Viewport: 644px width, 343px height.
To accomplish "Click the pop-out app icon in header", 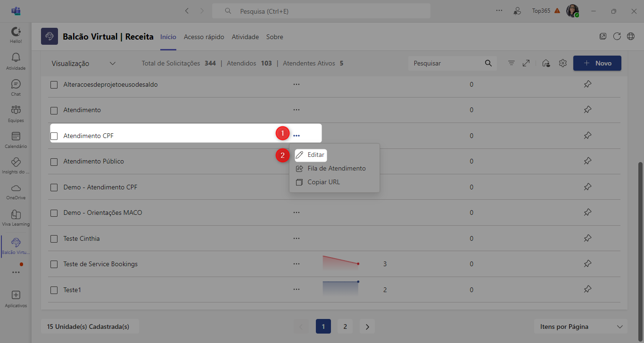I will (x=603, y=37).
